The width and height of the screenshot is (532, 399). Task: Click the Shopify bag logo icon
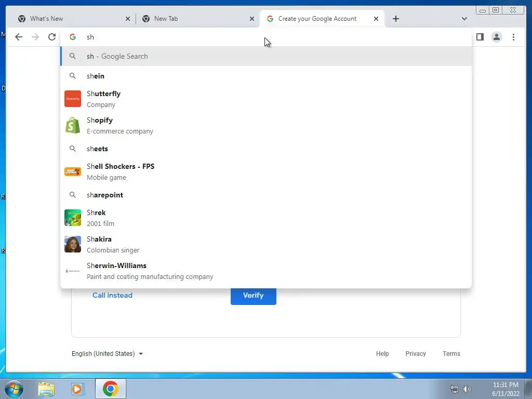click(73, 125)
